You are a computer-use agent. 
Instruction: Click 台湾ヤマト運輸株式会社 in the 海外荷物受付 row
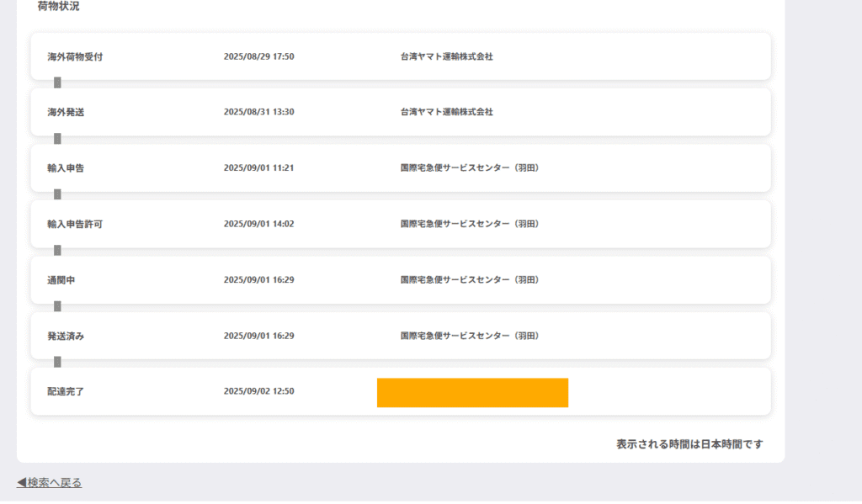pyautogui.click(x=446, y=56)
